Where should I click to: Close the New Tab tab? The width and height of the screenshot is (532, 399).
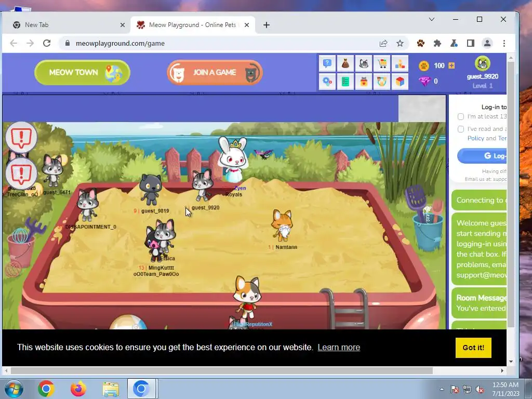(123, 25)
